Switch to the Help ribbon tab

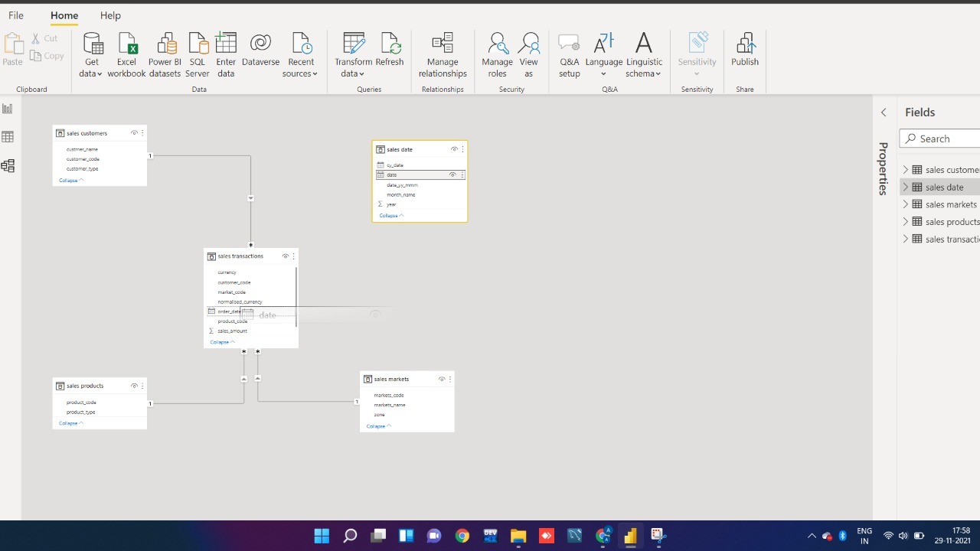click(110, 15)
